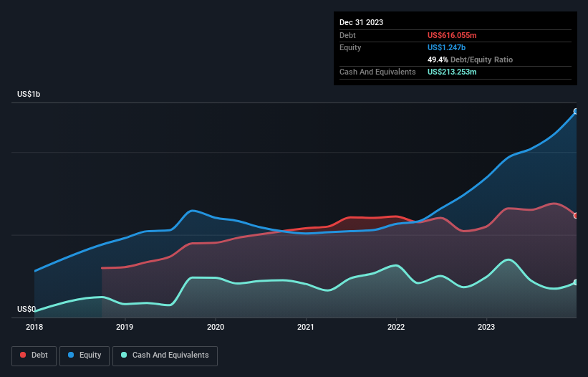Click the 2021 x-axis label
The width and height of the screenshot is (588, 377).
pyautogui.click(x=306, y=327)
